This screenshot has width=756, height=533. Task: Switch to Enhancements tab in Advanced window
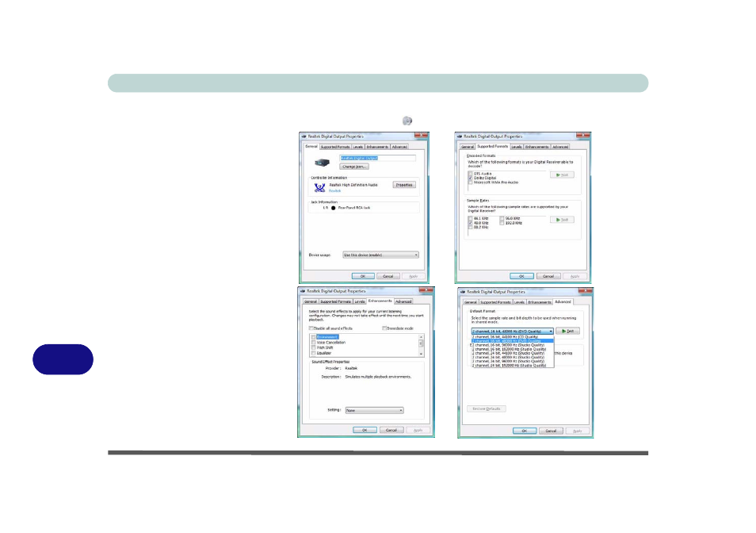540,302
